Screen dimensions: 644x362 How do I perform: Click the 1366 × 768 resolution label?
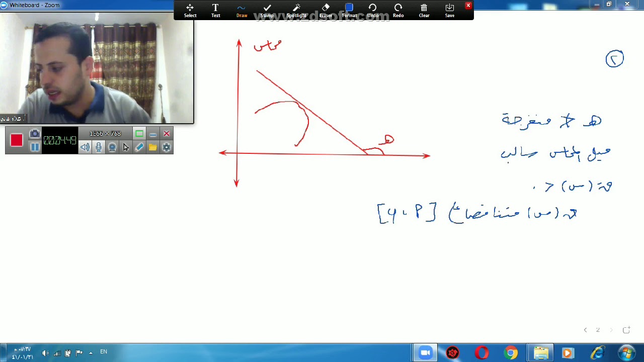105,134
